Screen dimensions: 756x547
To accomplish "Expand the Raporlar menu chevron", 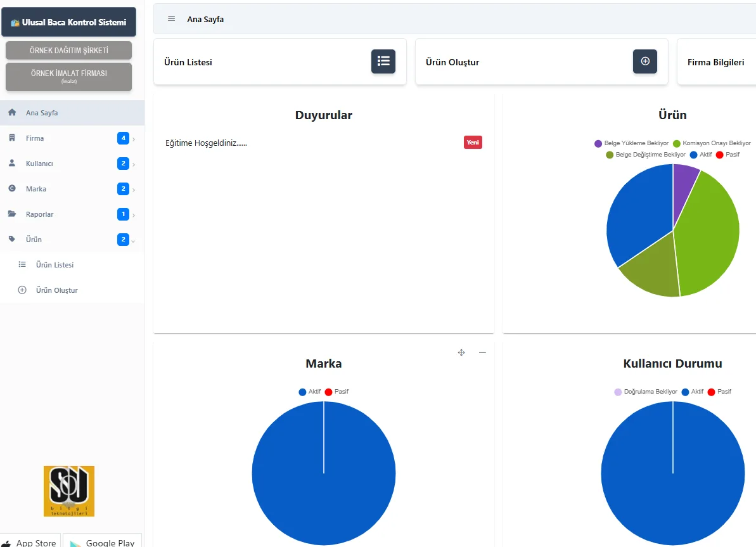I will [134, 215].
